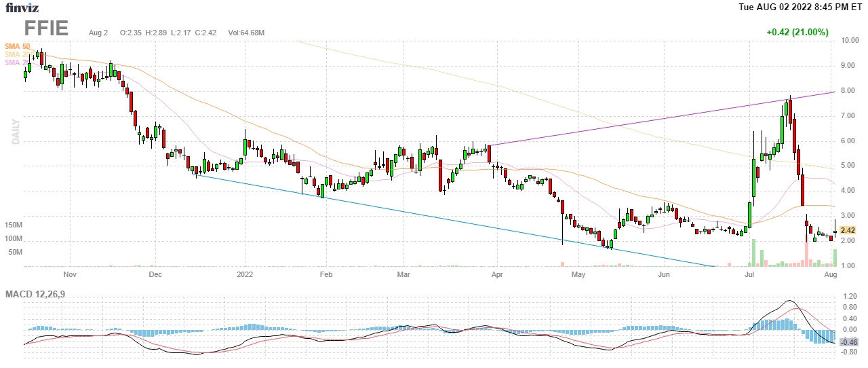This screenshot has width=868, height=368.
Task: Click the pink SMA 20 legend label
Action: [12, 63]
